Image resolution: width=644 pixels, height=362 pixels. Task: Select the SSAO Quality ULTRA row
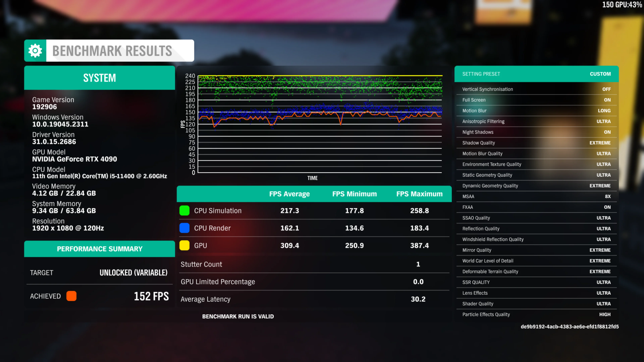pyautogui.click(x=536, y=218)
